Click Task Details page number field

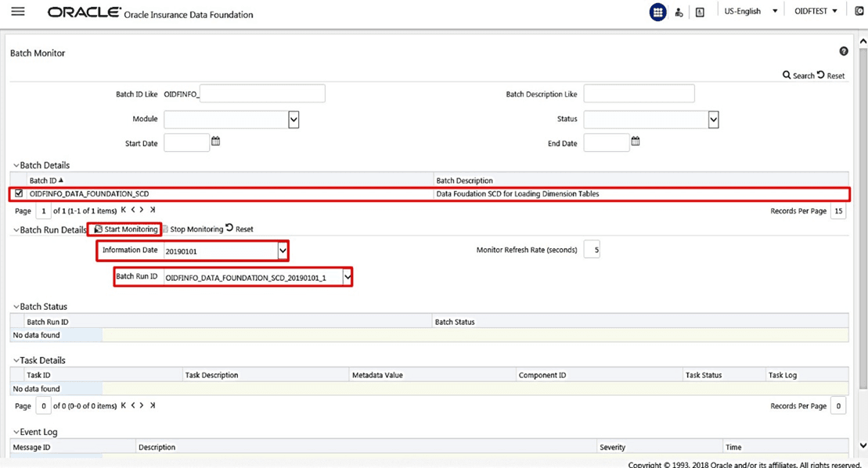click(x=43, y=406)
